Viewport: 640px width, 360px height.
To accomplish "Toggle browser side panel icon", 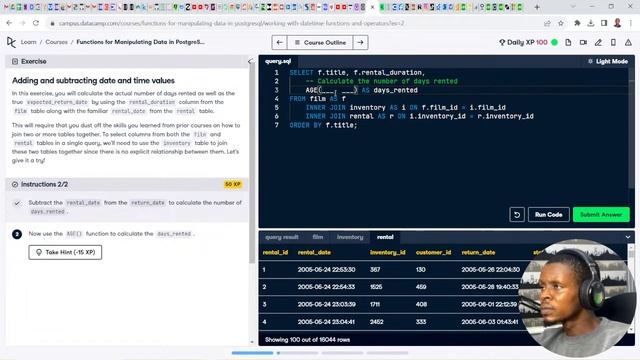I will [x=604, y=23].
